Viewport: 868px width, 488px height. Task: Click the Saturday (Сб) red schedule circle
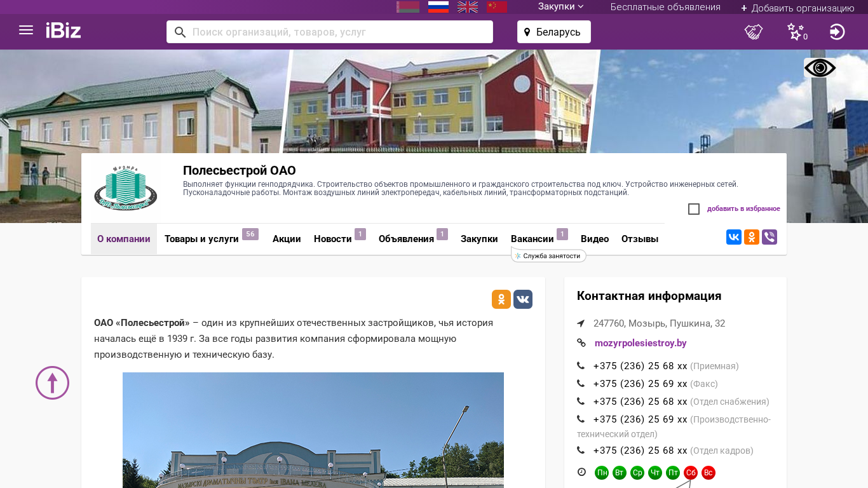691,473
